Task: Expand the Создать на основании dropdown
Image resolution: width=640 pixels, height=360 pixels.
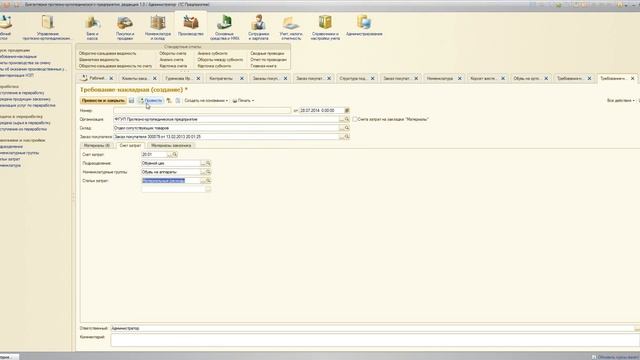Action: click(x=206, y=100)
